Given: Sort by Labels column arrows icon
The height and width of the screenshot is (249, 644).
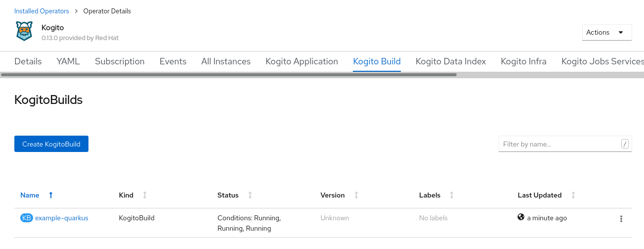Looking at the screenshot, I should (x=452, y=195).
